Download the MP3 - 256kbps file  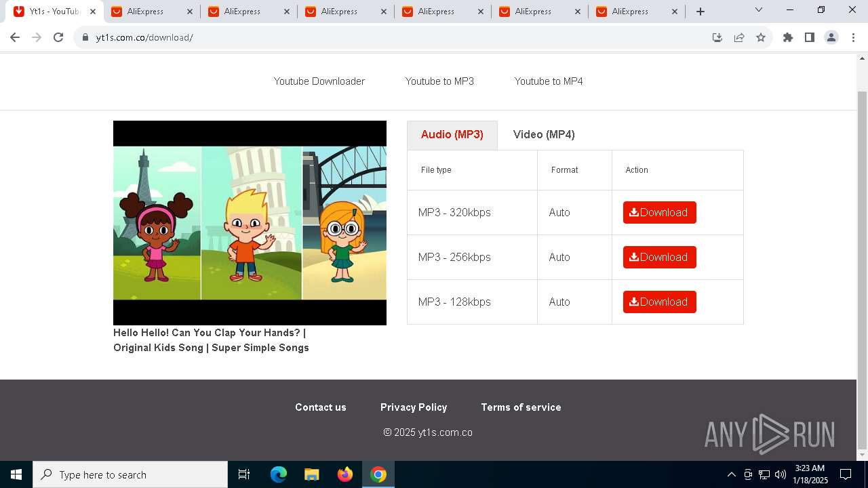pos(660,257)
